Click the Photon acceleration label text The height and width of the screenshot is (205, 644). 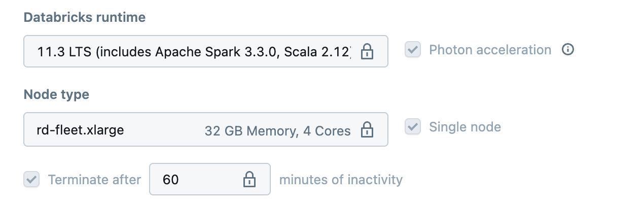(x=490, y=50)
